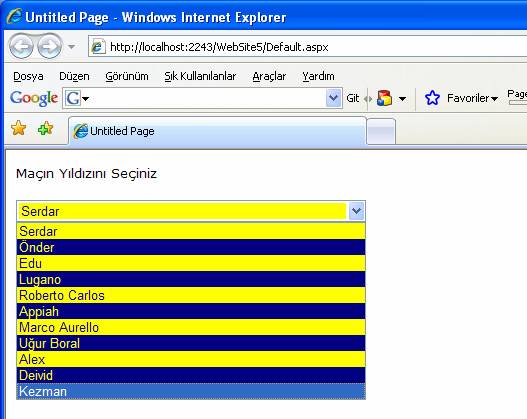
Task: Open the Dosya menu
Action: click(28, 76)
